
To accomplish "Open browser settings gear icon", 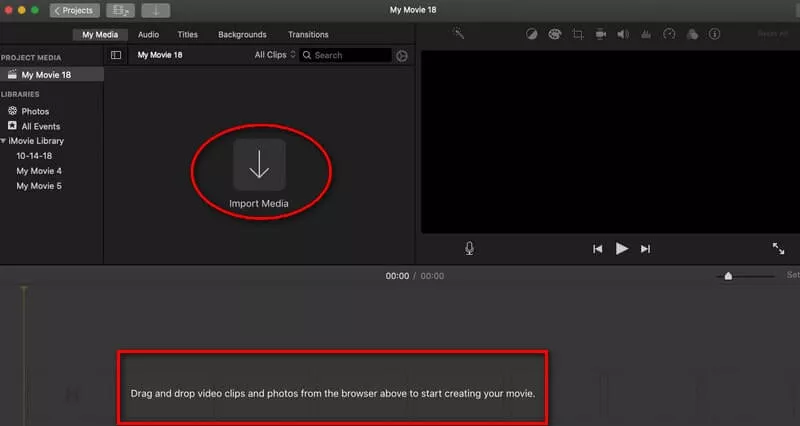I will (x=402, y=56).
